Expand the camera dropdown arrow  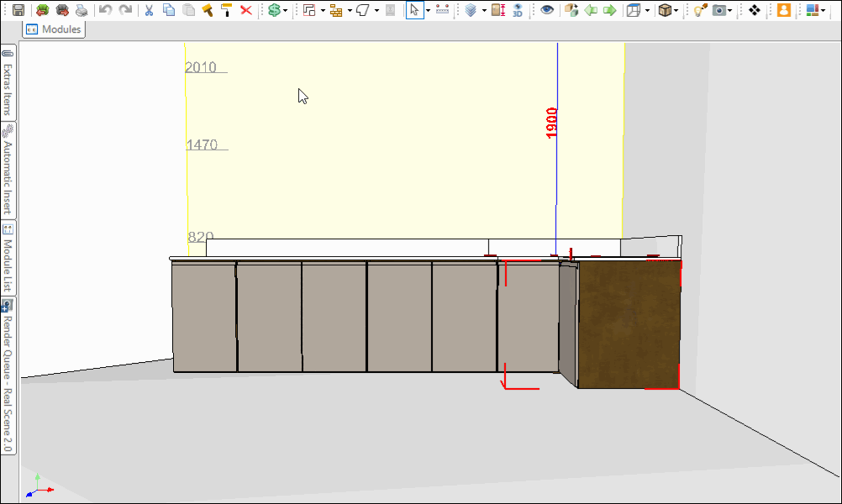coord(730,10)
